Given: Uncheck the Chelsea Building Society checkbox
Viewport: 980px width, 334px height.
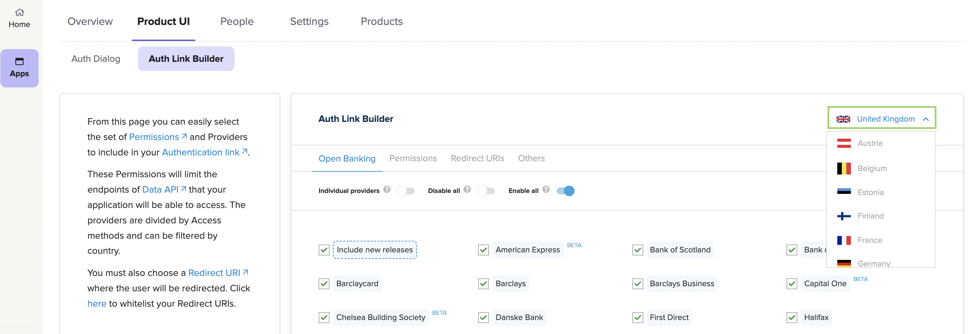Looking at the screenshot, I should click(x=324, y=318).
